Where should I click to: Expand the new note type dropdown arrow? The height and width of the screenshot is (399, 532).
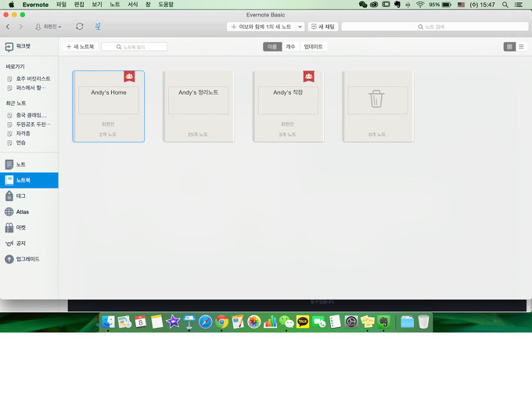coord(300,27)
